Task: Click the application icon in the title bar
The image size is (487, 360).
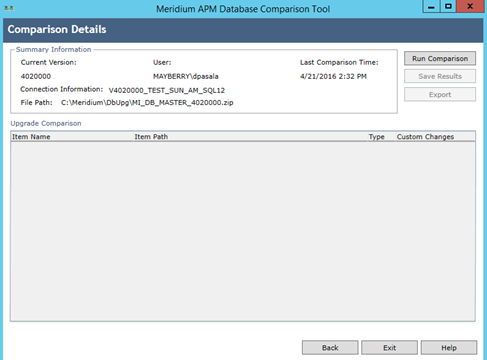Action: (x=9, y=8)
